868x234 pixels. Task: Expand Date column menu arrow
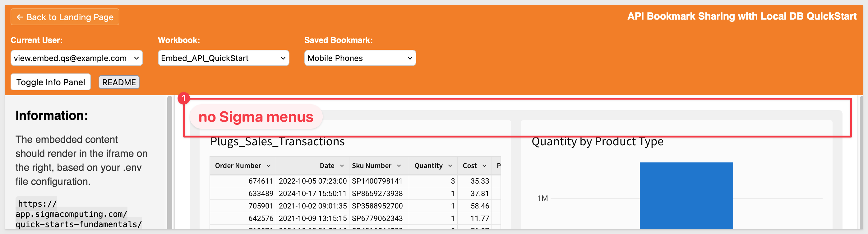pyautogui.click(x=342, y=166)
